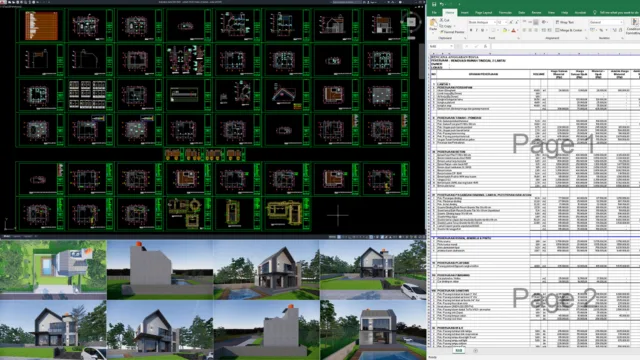Decrease the font size with the smaller A icon
640x360 pixels.
click(517, 22)
